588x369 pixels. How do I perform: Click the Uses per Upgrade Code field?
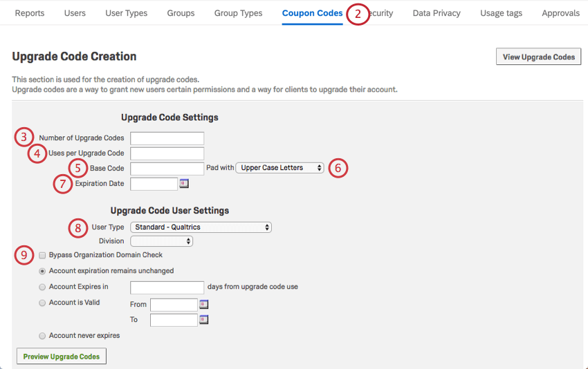167,153
